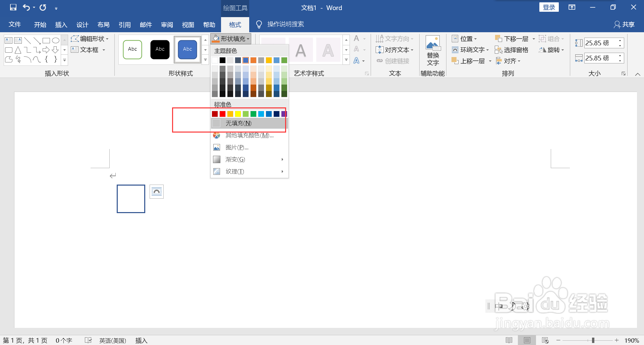Open the Size dialog launcher
This screenshot has height=345, width=644.
coord(624,73)
